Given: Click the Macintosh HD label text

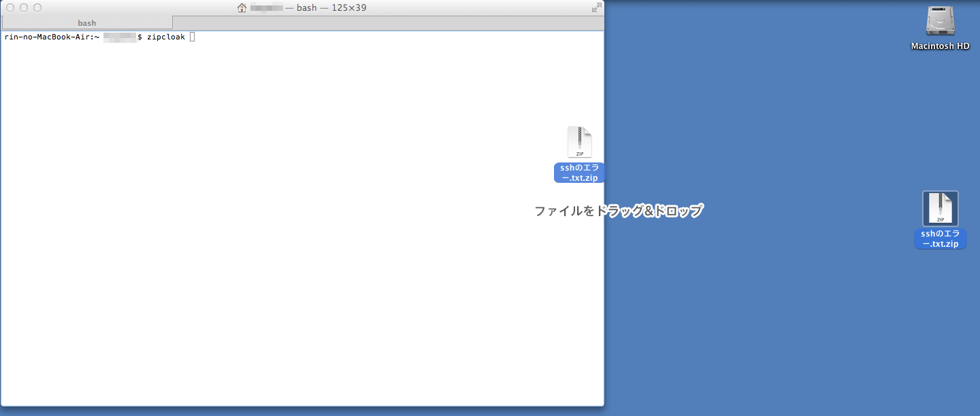Looking at the screenshot, I should coord(940,46).
